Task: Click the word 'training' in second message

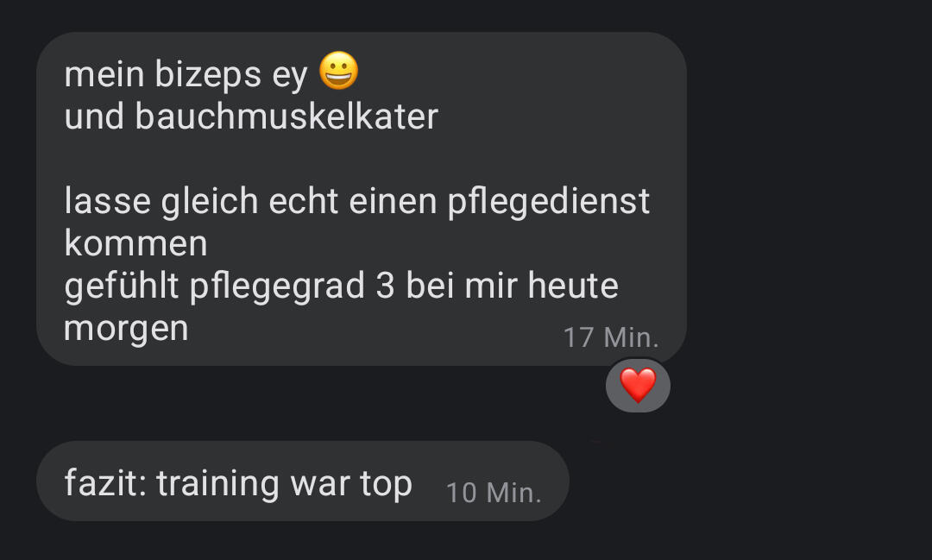Action: tap(218, 484)
